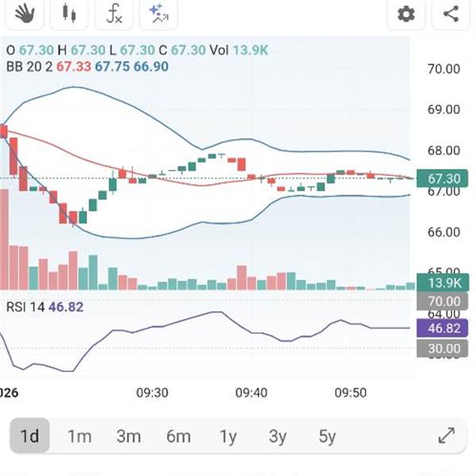This screenshot has width=476, height=476.
Task: Open the fx indicators menu
Action: [114, 13]
